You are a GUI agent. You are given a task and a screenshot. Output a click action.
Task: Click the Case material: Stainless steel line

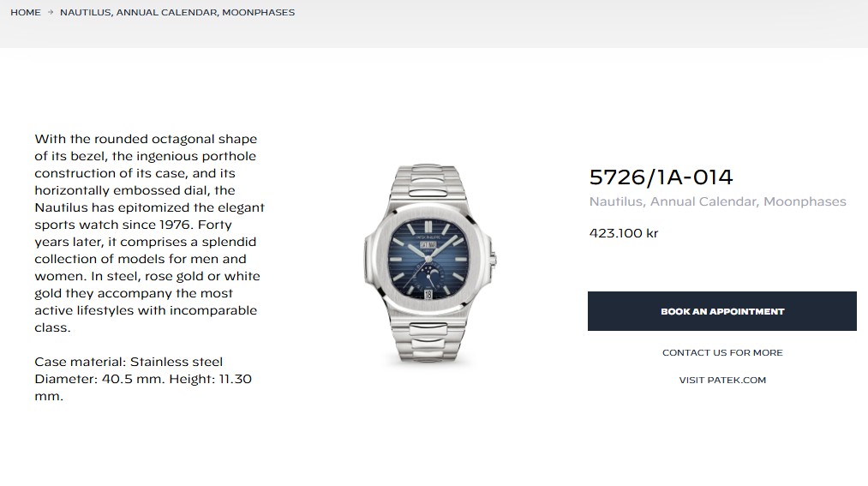point(129,362)
